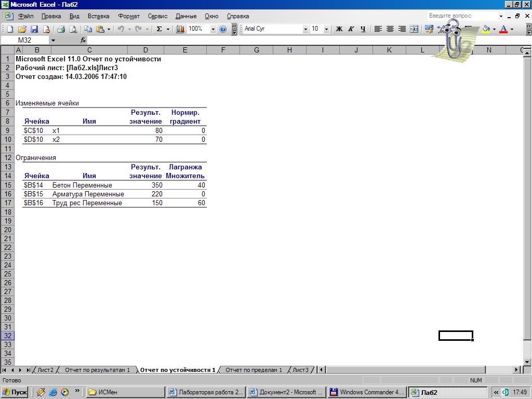Save the workbook using the floppy icon
The width and height of the screenshot is (532, 399).
point(34,29)
